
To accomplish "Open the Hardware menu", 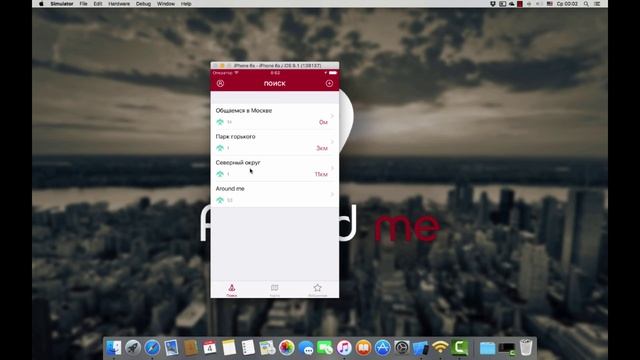I will coord(119,4).
